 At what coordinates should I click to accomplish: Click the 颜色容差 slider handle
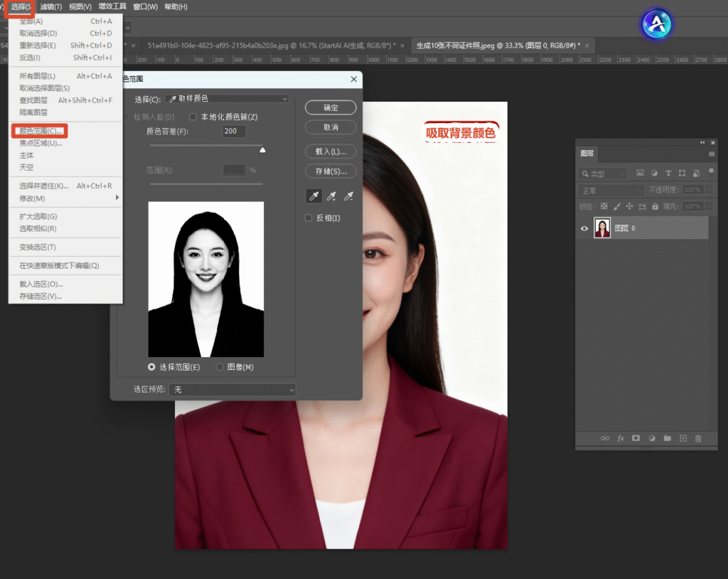pyautogui.click(x=263, y=149)
